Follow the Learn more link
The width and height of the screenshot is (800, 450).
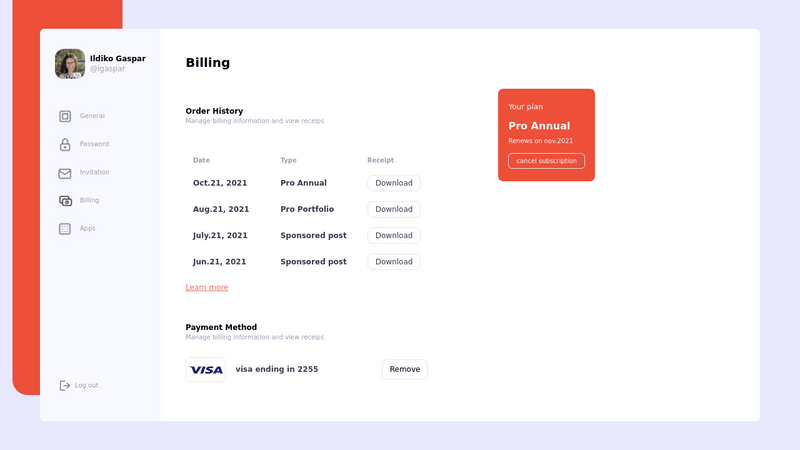[207, 288]
